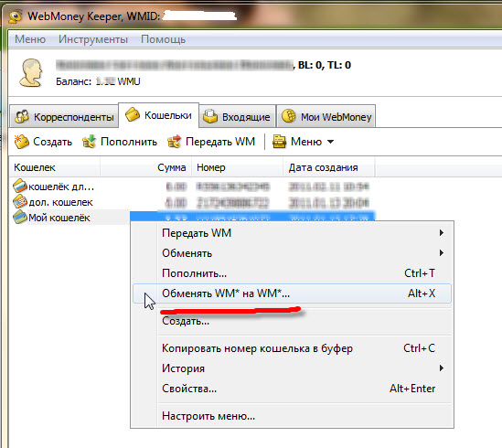Expand the Обменять submenu arrow
Screen dimensions: 502x448
pyautogui.click(x=442, y=253)
